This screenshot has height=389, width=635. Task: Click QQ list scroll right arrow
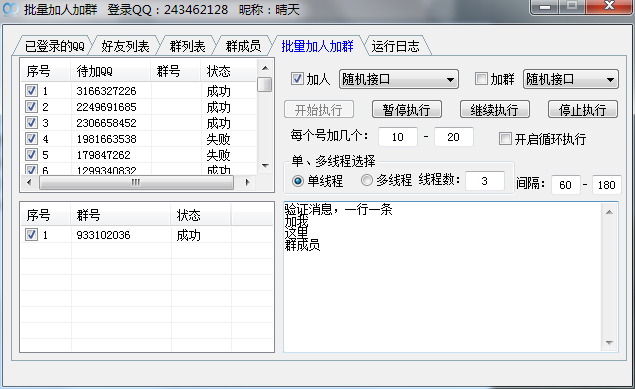pos(247,182)
